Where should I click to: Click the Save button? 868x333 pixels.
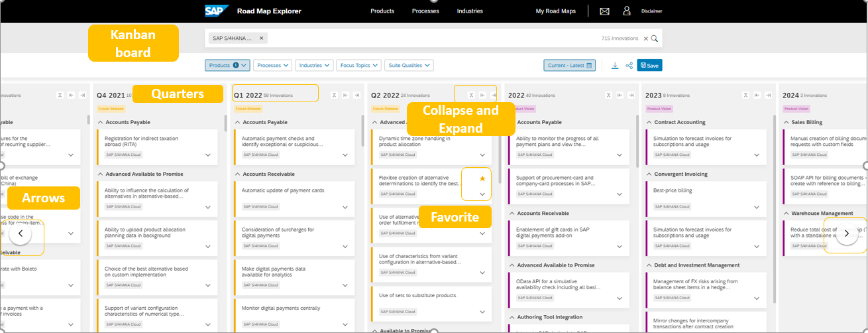coord(649,65)
